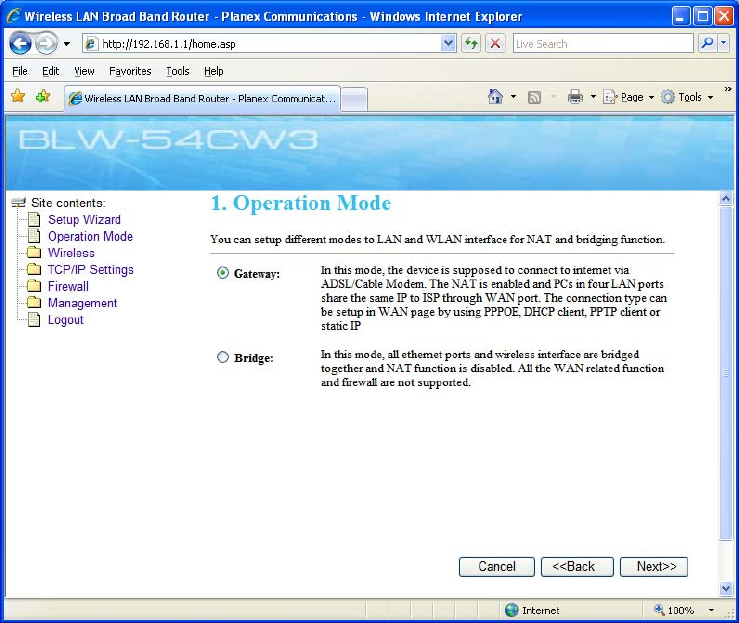The width and height of the screenshot is (739, 623).
Task: Expand the Firewall folder link
Action: 68,287
